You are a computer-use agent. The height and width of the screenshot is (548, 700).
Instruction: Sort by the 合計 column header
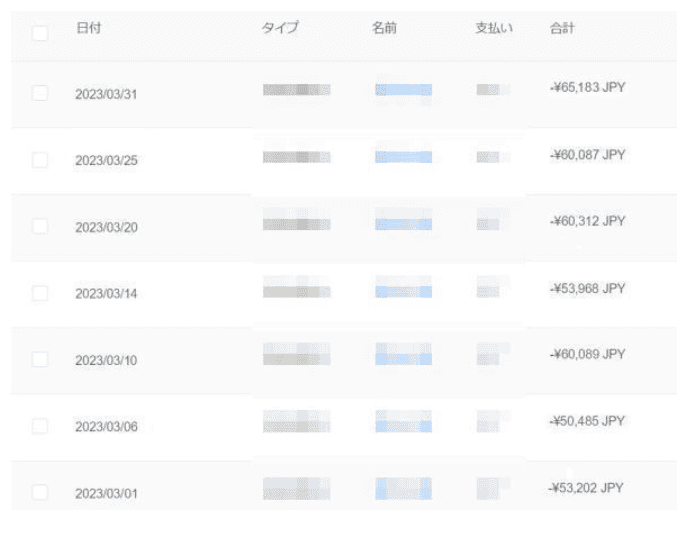coord(562,29)
